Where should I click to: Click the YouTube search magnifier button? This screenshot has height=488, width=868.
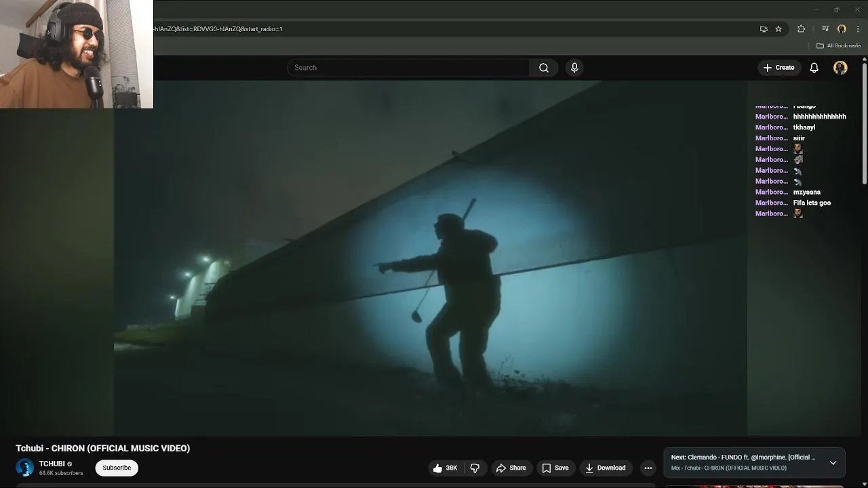click(544, 68)
